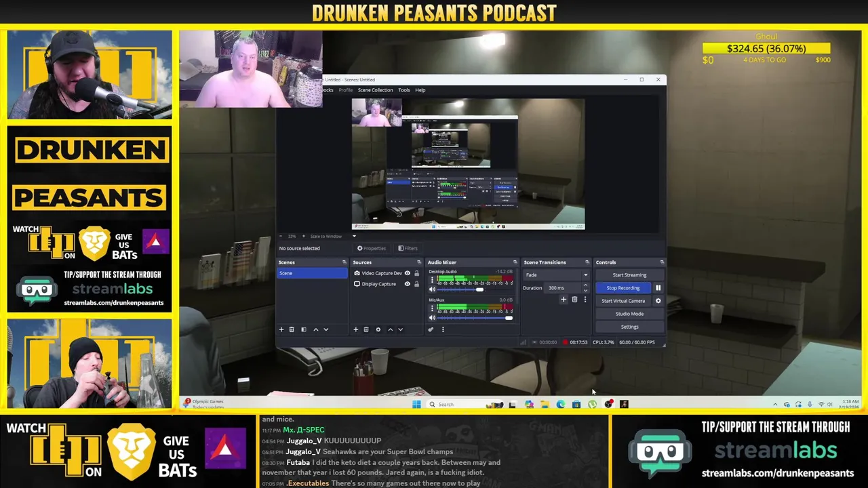
Task: Open Mic/Aux three-dot options
Action: point(432,308)
